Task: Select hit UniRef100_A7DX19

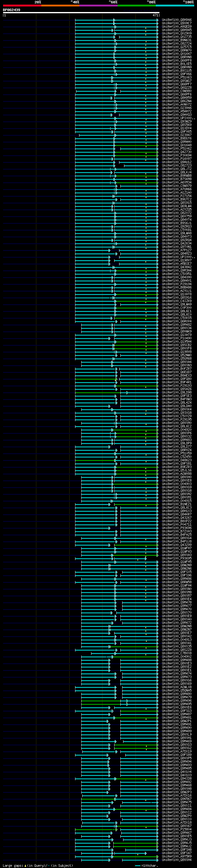Action: coord(177,751)
